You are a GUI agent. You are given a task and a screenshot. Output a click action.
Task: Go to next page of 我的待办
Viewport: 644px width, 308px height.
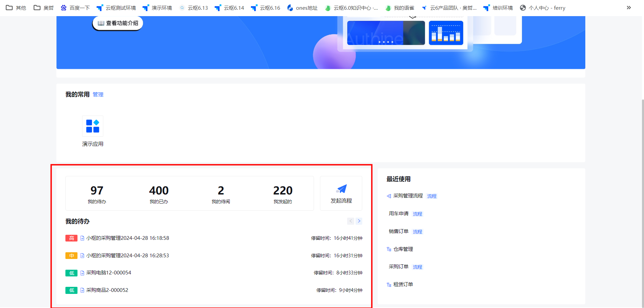tap(359, 221)
